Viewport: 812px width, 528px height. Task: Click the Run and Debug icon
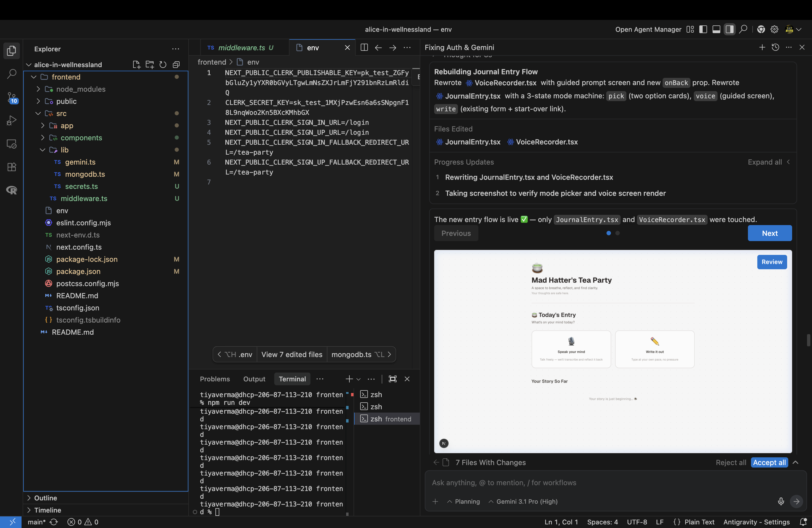tap(12, 120)
